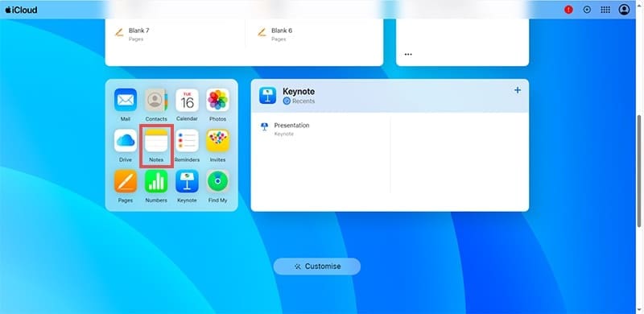Screen dimensions: 644x314
Task: Open Keynote from the app grid
Action: click(187, 181)
